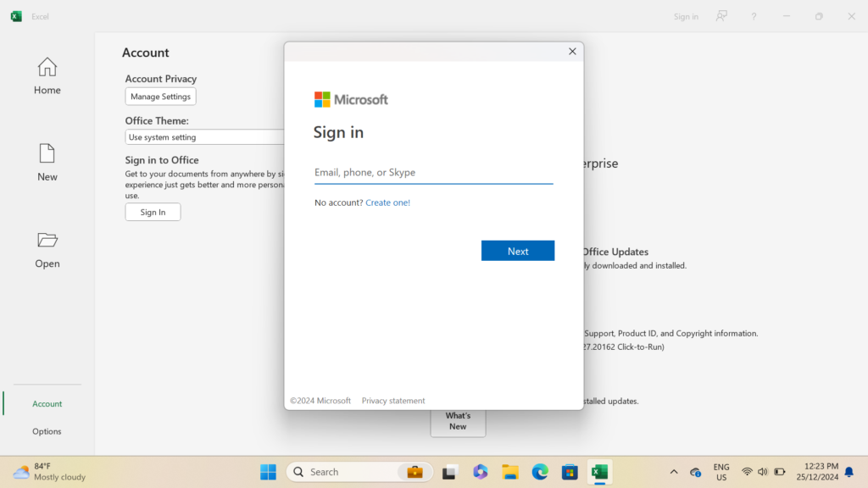Viewport: 868px width, 488px height.
Task: Click the briefcase icon in search box
Action: [x=415, y=472]
